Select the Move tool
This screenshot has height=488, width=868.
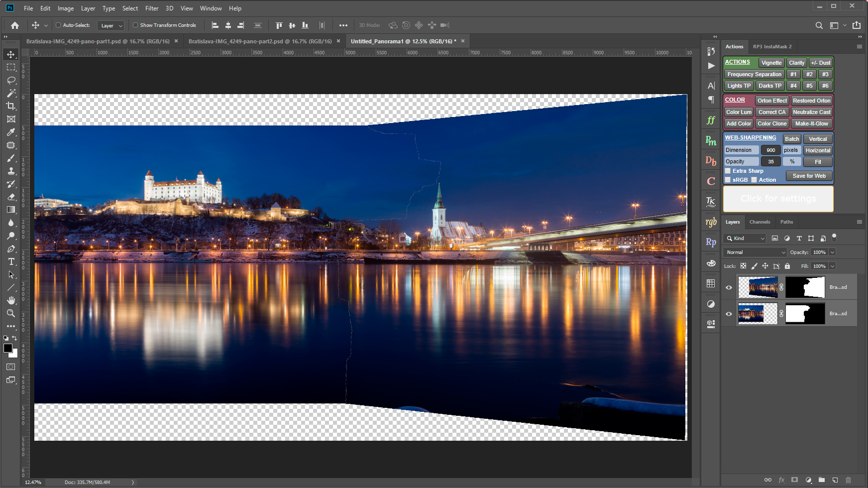point(11,54)
